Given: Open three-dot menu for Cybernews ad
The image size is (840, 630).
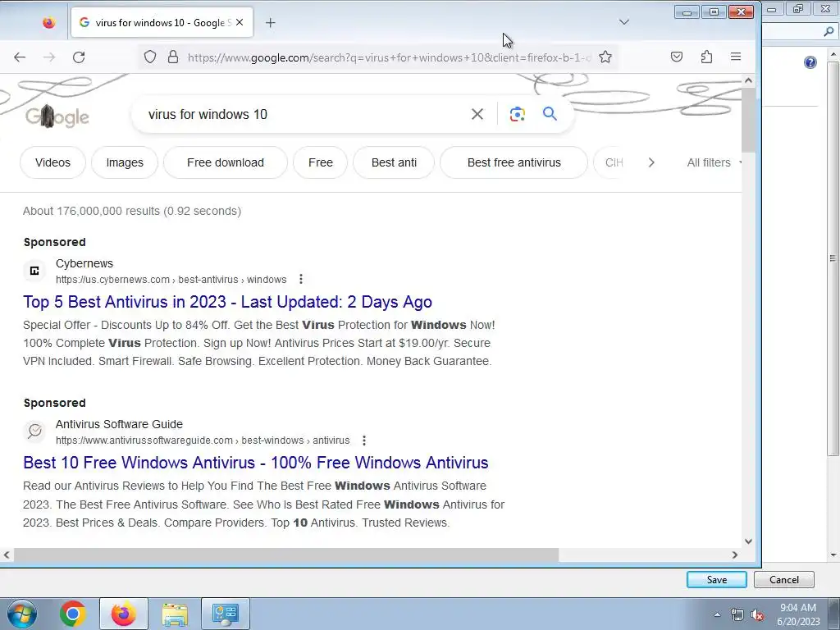Looking at the screenshot, I should tap(301, 279).
